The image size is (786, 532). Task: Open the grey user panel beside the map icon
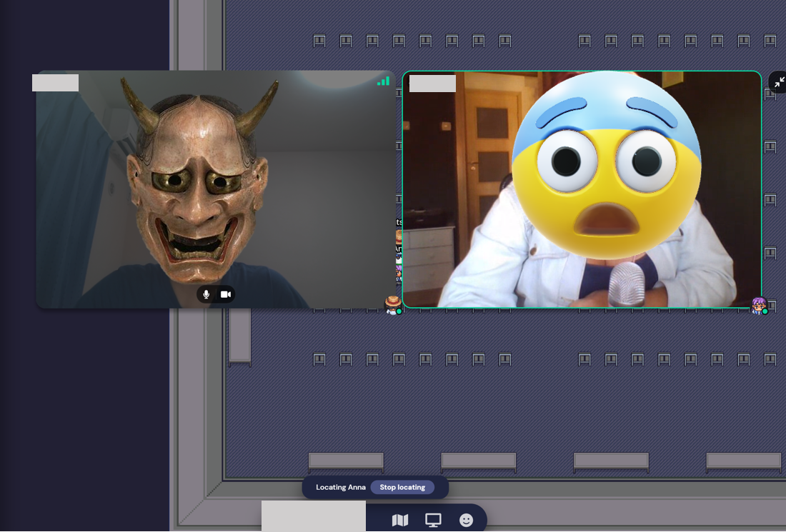314,516
